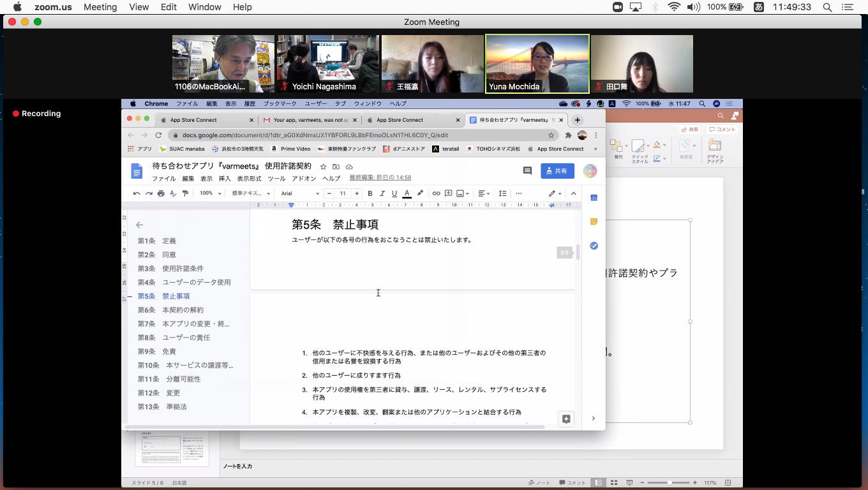Open the Google Tasks side panel icon
The image size is (868, 490).
coord(594,246)
